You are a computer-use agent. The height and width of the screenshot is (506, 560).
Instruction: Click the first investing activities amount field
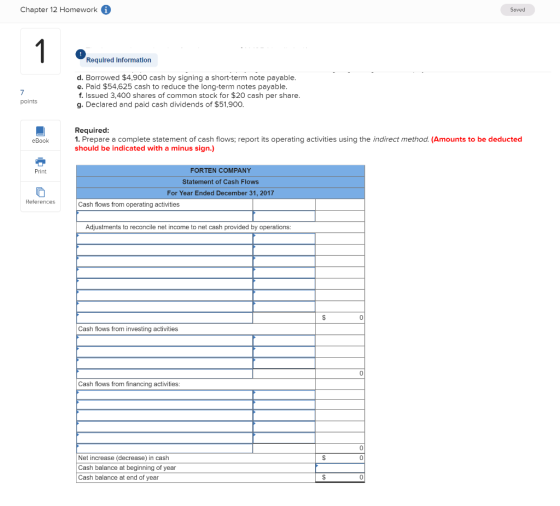pos(284,341)
